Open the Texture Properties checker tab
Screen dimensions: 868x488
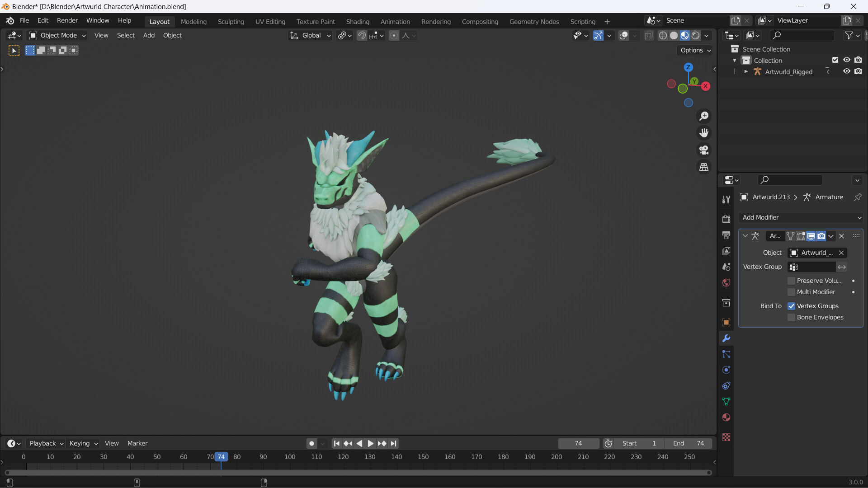[x=726, y=437]
